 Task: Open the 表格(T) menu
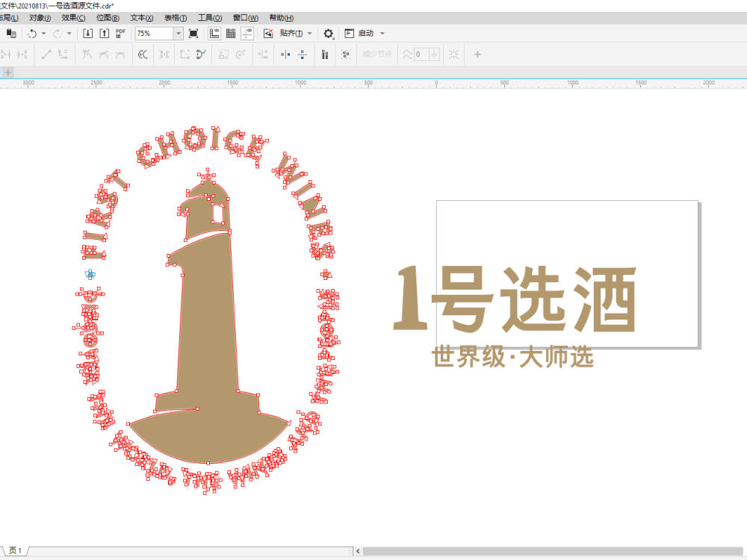176,18
